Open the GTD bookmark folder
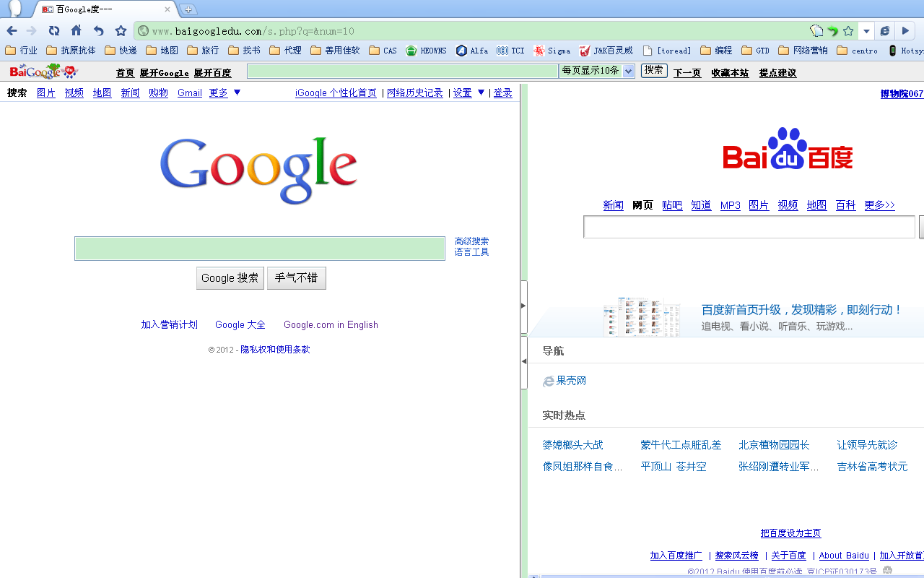 click(755, 51)
